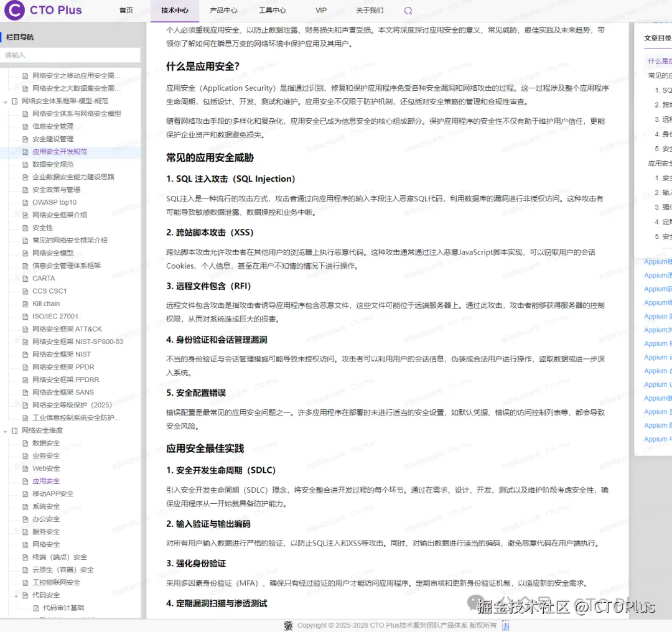This screenshot has height=632, width=672.
Task: Click the 请输入 filter input box
Action: 71,55
